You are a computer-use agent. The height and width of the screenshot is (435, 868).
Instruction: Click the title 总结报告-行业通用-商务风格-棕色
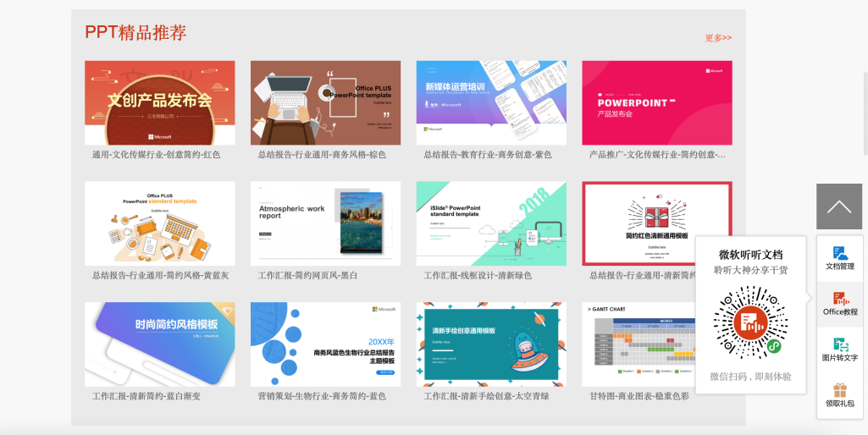pos(322,154)
